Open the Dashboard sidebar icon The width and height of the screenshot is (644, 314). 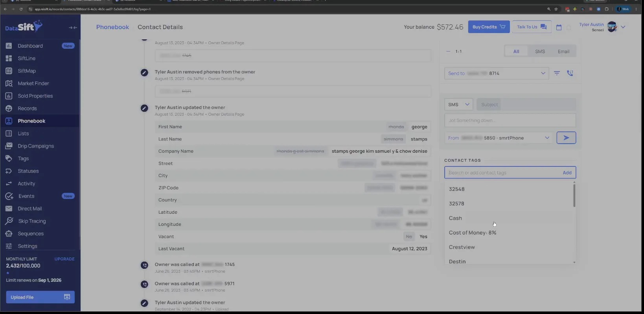[9, 46]
